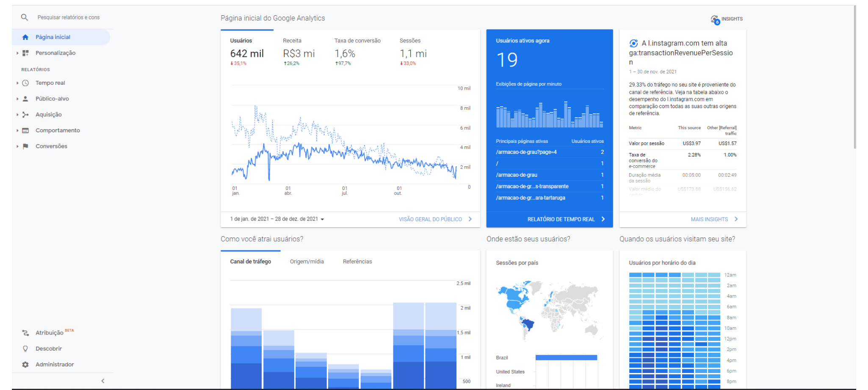This screenshot has width=868, height=390.
Task: Switch to Referências tab
Action: click(x=357, y=262)
